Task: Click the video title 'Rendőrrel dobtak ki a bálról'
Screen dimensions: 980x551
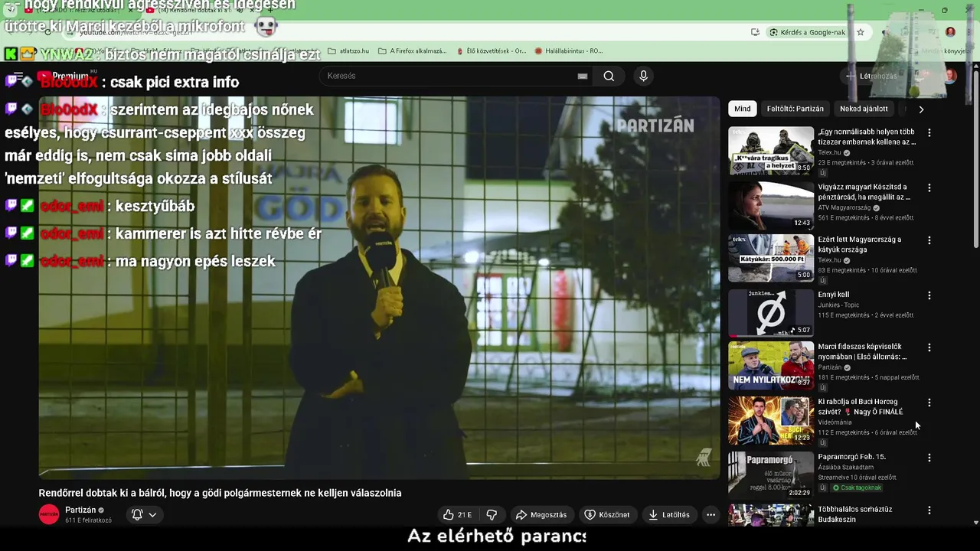Action: click(220, 494)
